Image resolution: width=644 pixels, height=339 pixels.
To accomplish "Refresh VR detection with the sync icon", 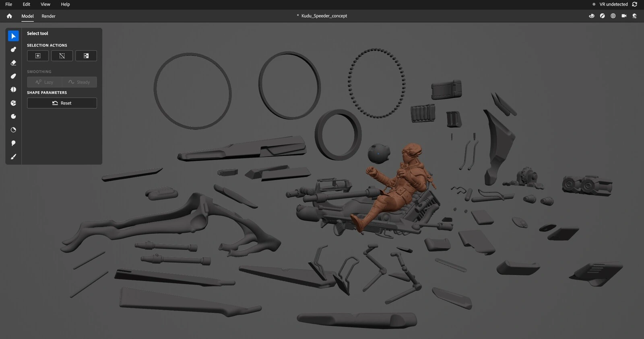I will (635, 4).
